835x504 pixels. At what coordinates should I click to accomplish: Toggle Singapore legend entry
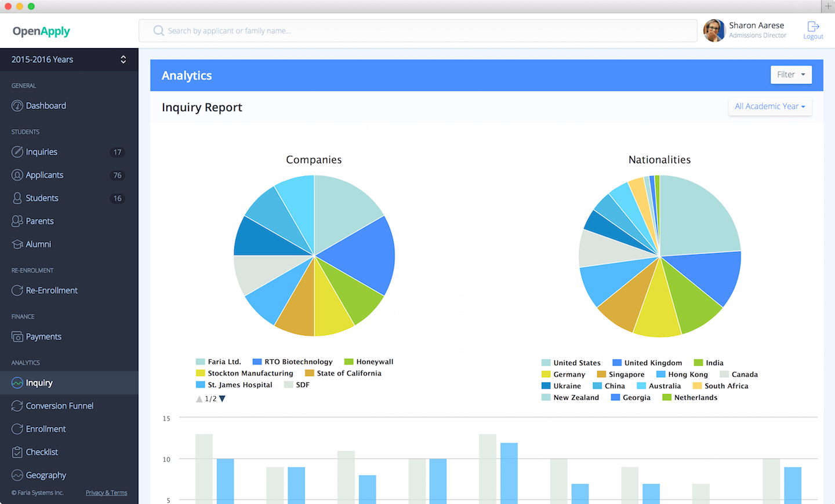[620, 374]
